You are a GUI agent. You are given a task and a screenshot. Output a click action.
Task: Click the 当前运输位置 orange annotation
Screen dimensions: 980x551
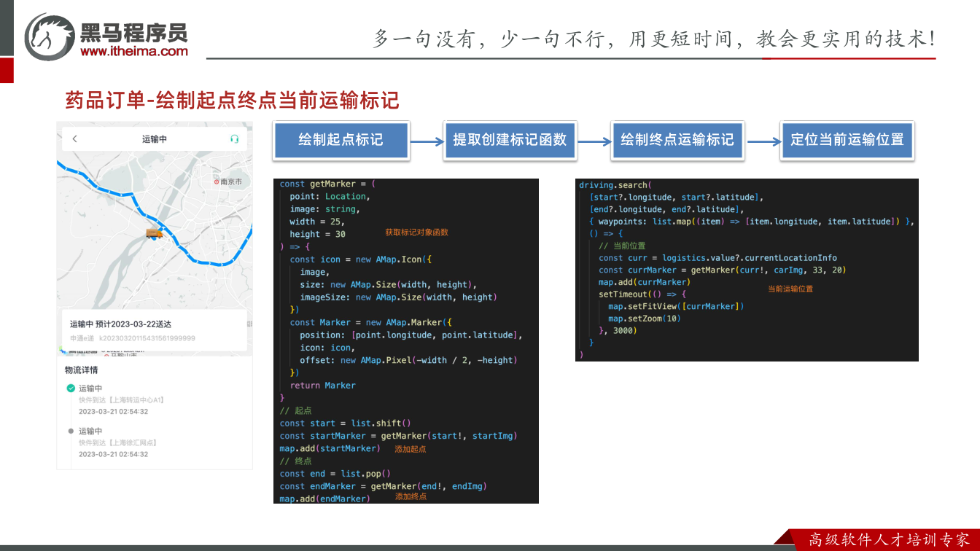[x=790, y=289]
